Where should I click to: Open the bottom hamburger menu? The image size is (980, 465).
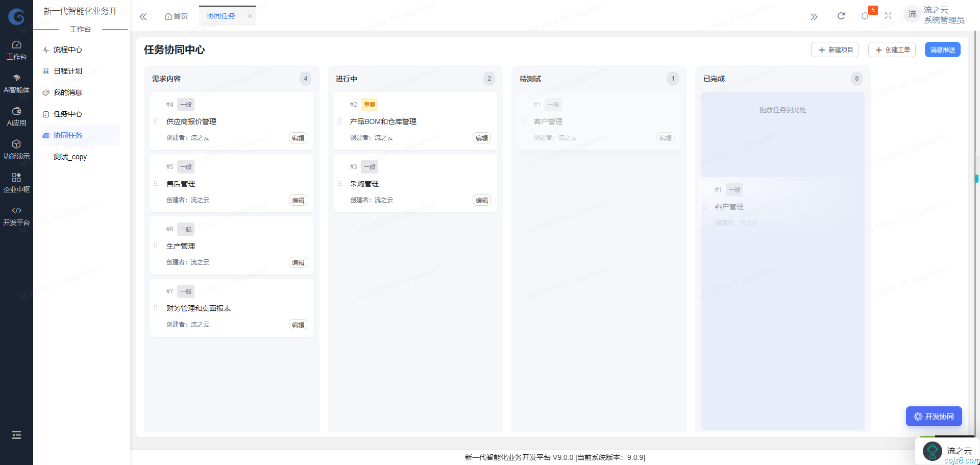pyautogui.click(x=16, y=435)
